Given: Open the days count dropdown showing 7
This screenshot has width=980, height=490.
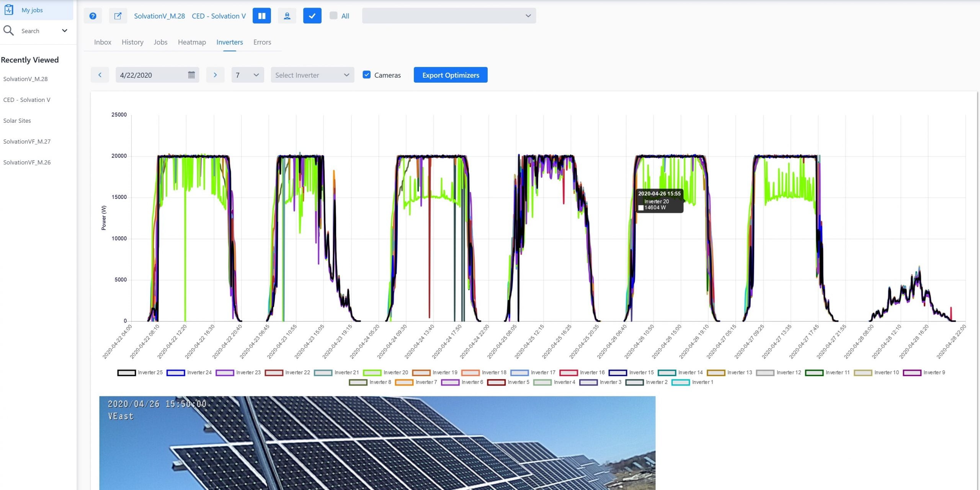Looking at the screenshot, I should 247,75.
